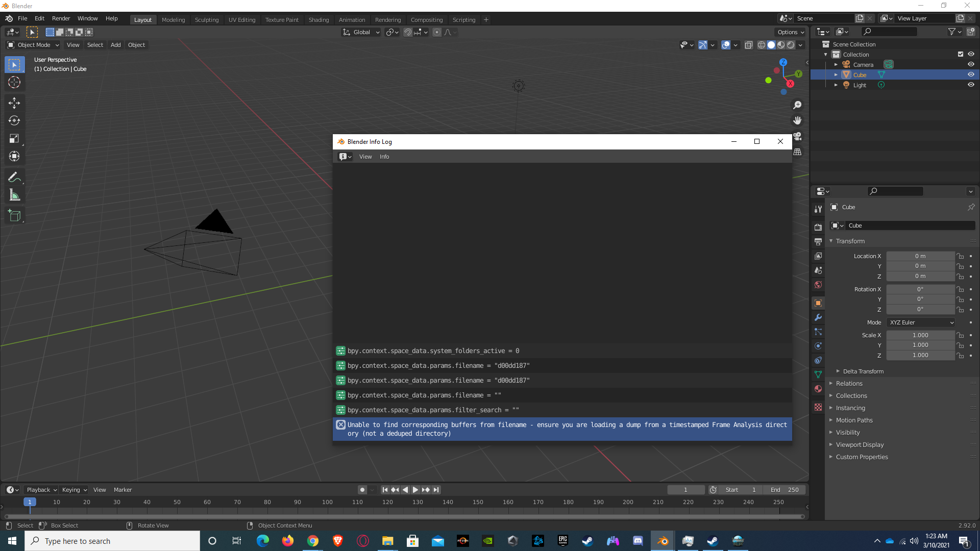Activate the Rotate tool
The height and width of the screenshot is (551, 980).
point(14,121)
